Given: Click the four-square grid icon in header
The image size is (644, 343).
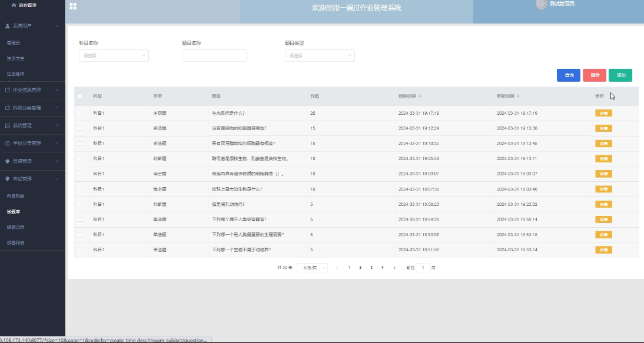Looking at the screenshot, I should click(x=72, y=6).
